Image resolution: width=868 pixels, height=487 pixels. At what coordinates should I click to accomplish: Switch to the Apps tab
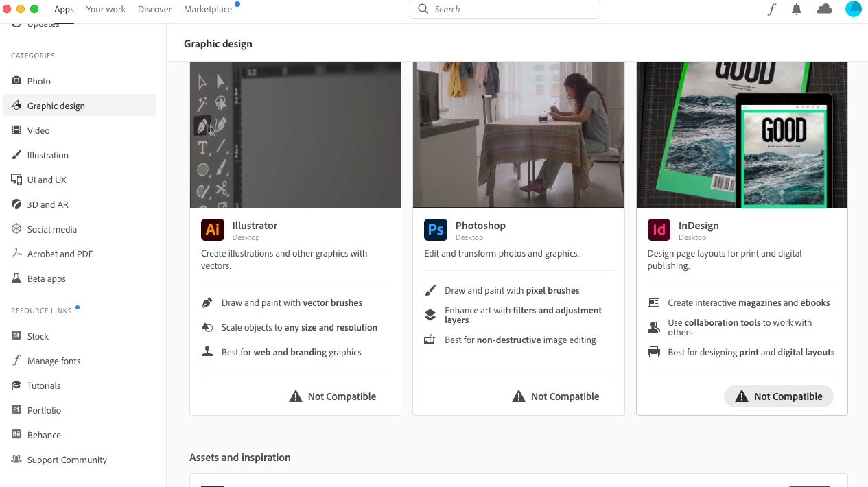pyautogui.click(x=64, y=9)
